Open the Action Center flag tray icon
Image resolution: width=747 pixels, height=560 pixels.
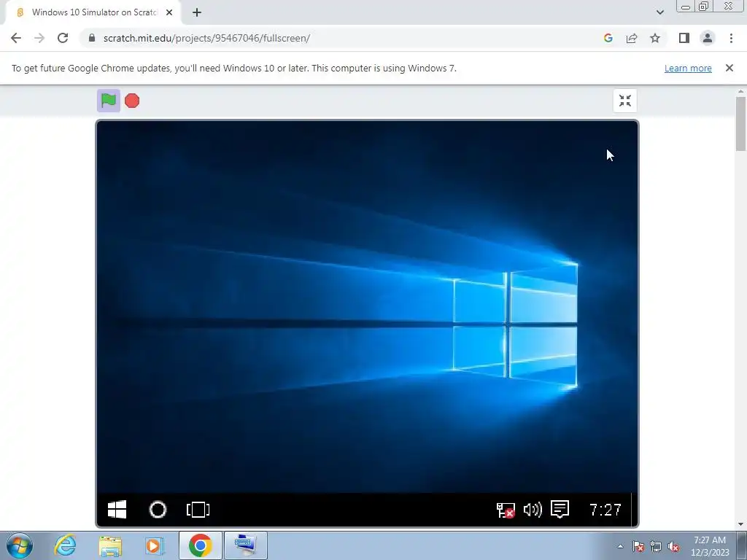(638, 546)
